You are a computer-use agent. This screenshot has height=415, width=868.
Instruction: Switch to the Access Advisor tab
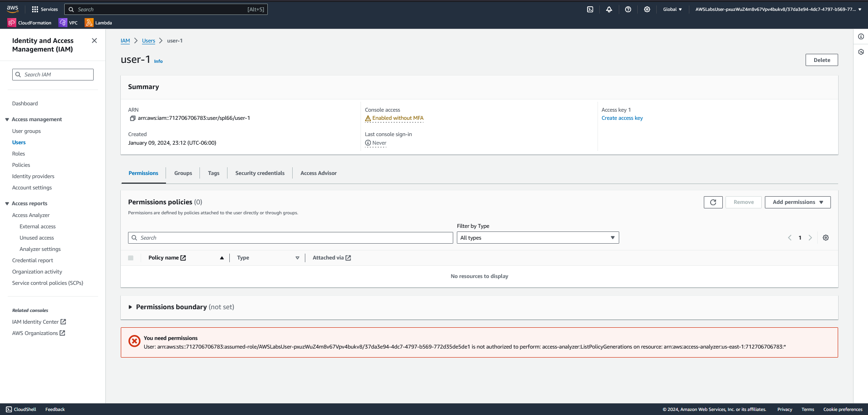(x=318, y=173)
